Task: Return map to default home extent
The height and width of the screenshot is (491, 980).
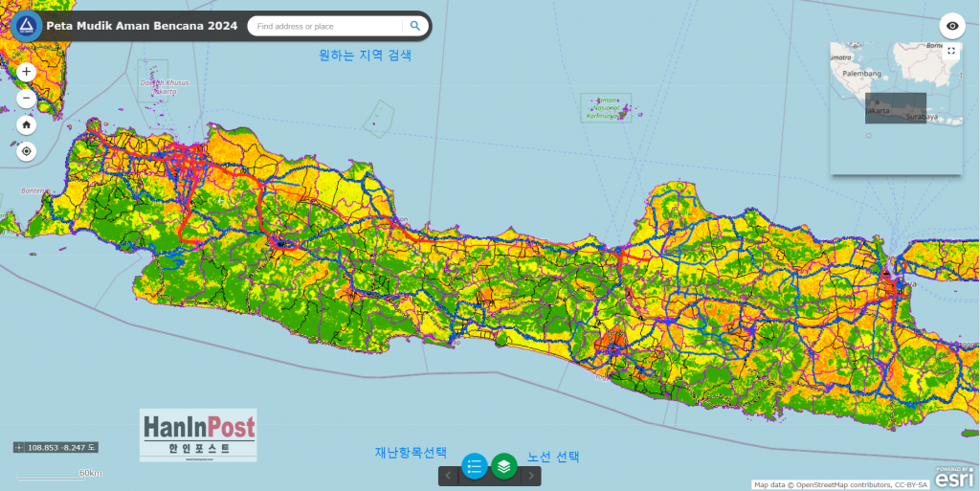Action: point(26,124)
